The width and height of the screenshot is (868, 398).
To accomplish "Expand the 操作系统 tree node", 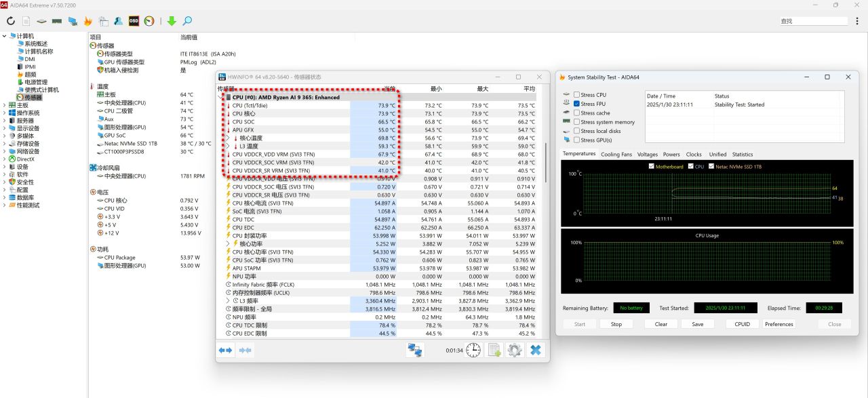I will click(x=5, y=113).
